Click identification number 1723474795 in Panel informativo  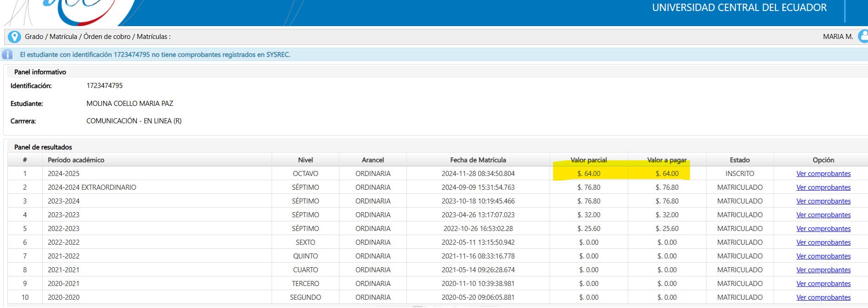[105, 86]
